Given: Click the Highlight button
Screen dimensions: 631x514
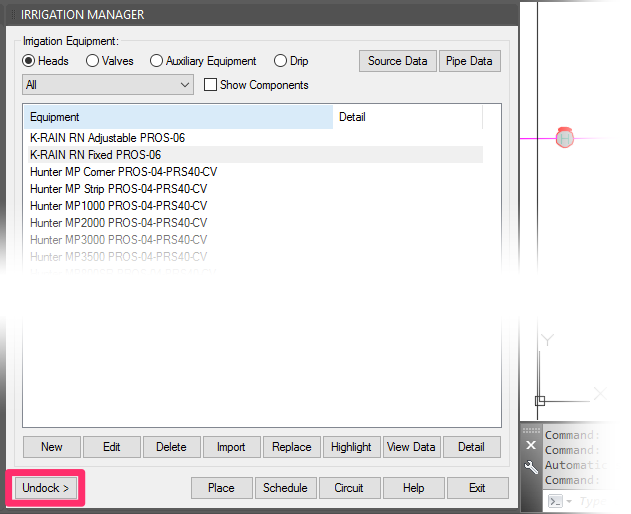Looking at the screenshot, I should click(351, 447).
